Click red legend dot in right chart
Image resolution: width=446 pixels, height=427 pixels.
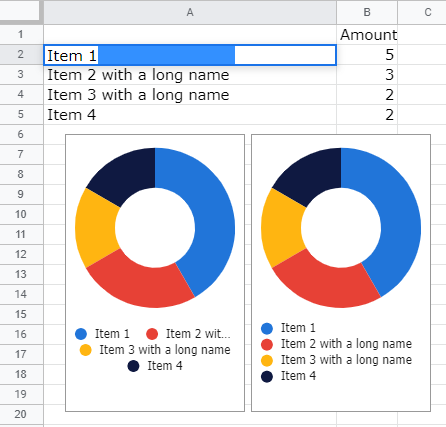pos(267,344)
